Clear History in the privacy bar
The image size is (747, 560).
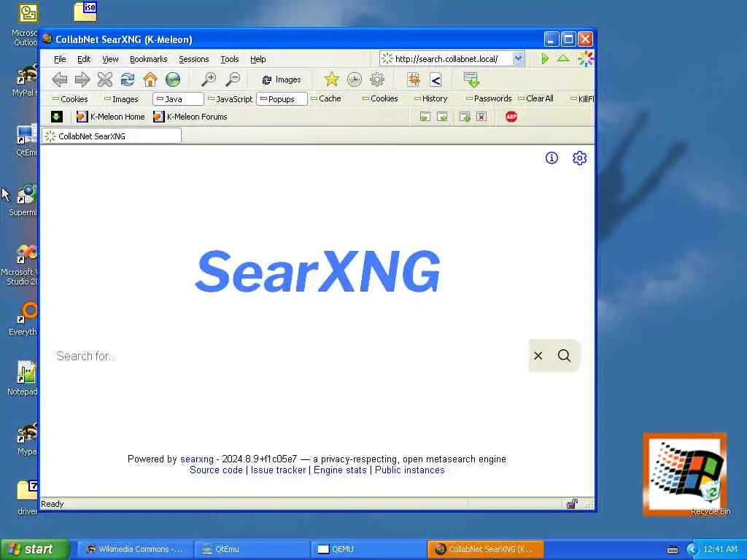pyautogui.click(x=431, y=98)
